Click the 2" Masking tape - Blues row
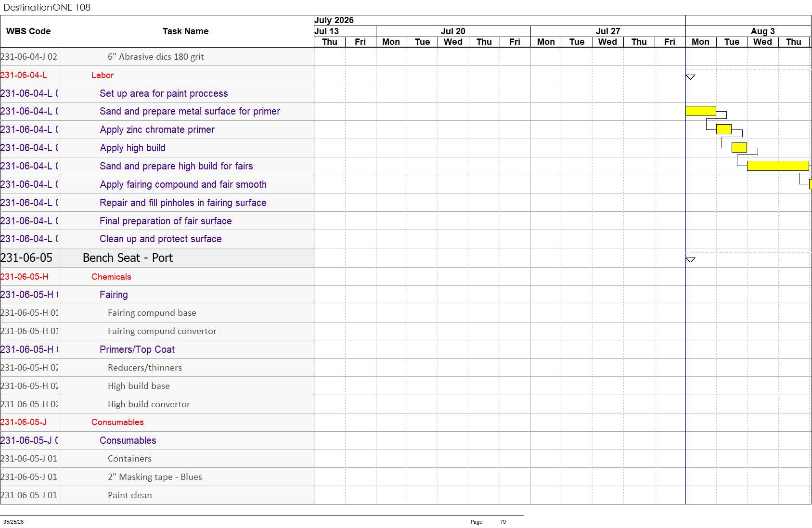 click(x=157, y=477)
